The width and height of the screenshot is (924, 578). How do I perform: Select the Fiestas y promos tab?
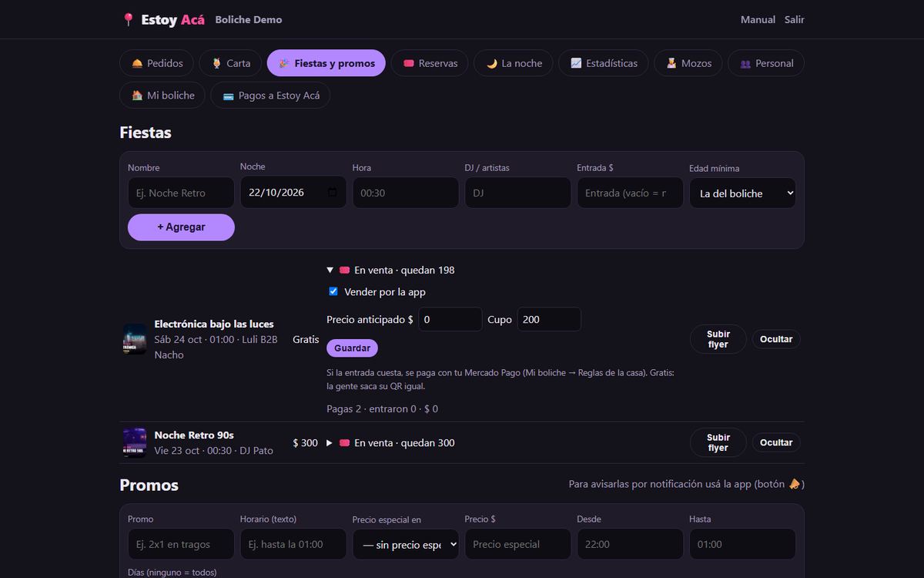pos(326,63)
